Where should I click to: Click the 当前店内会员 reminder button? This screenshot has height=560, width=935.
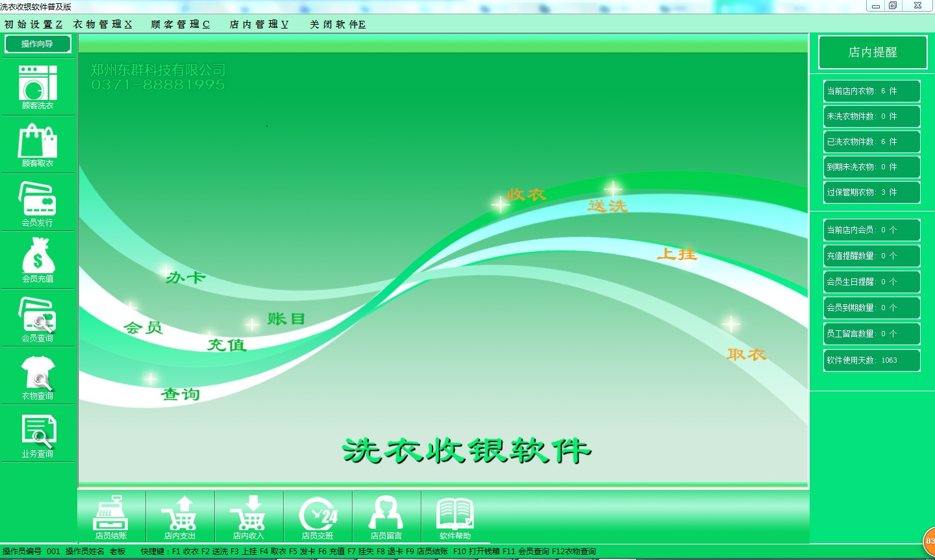[872, 230]
